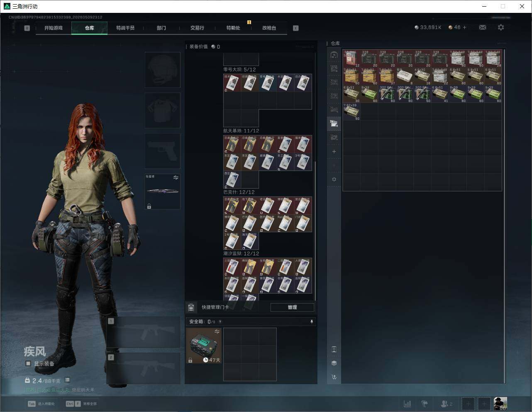Image resolution: width=532 pixels, height=412 pixels.
Task: Click the 巴克什: 12/12 keycard header
Action: [239, 192]
